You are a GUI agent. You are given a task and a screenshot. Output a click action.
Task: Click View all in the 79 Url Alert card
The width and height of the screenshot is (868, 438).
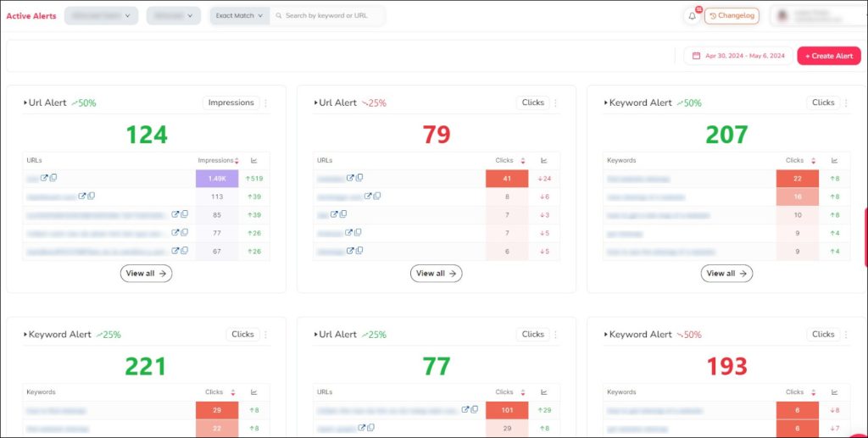point(437,273)
